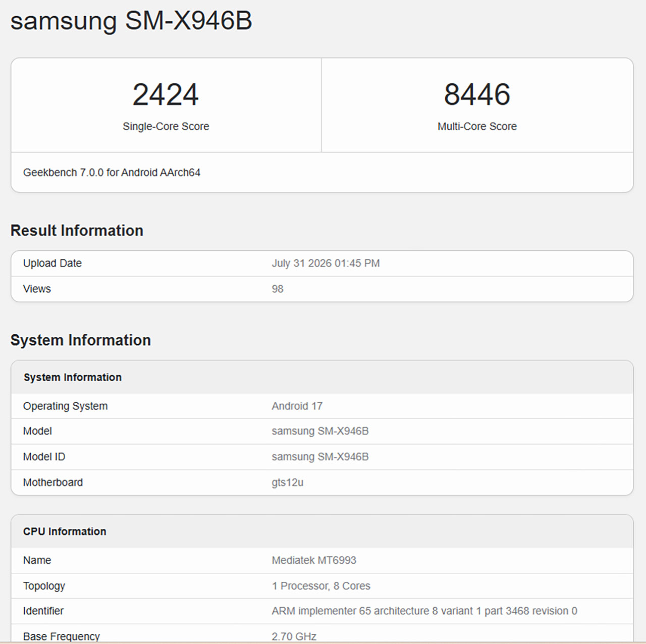Click the Upload Date label

[x=52, y=263]
